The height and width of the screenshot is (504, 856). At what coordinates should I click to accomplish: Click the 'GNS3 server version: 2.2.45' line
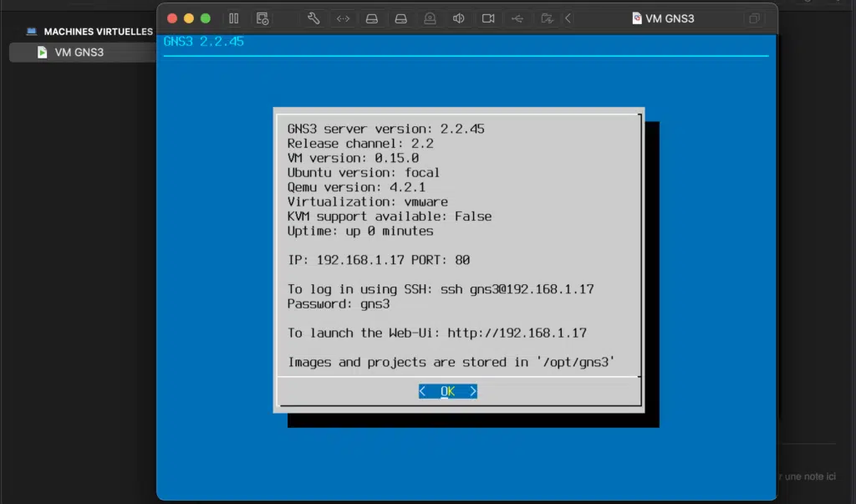[385, 129]
